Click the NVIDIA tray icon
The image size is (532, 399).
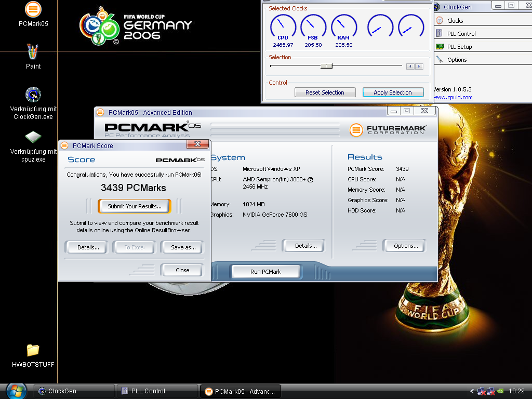point(500,391)
